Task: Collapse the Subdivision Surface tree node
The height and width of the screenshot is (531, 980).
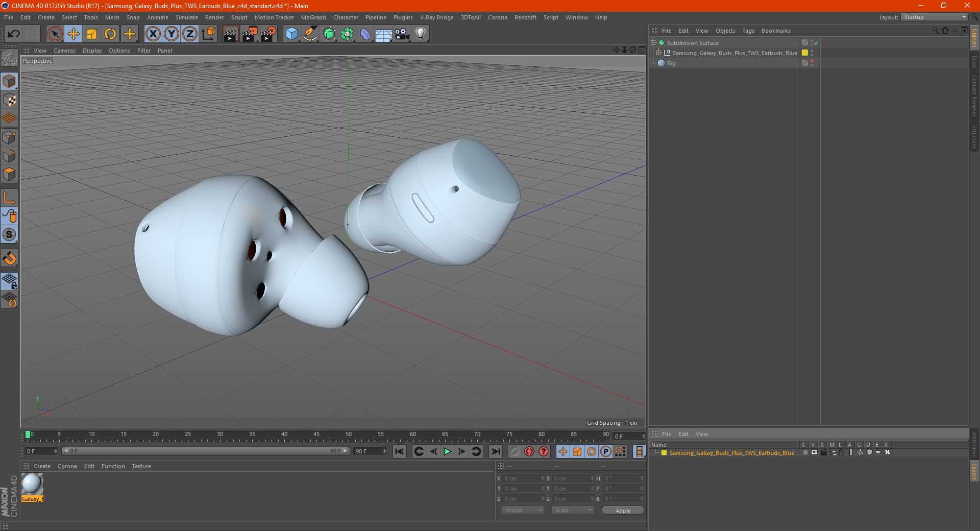Action: point(653,43)
